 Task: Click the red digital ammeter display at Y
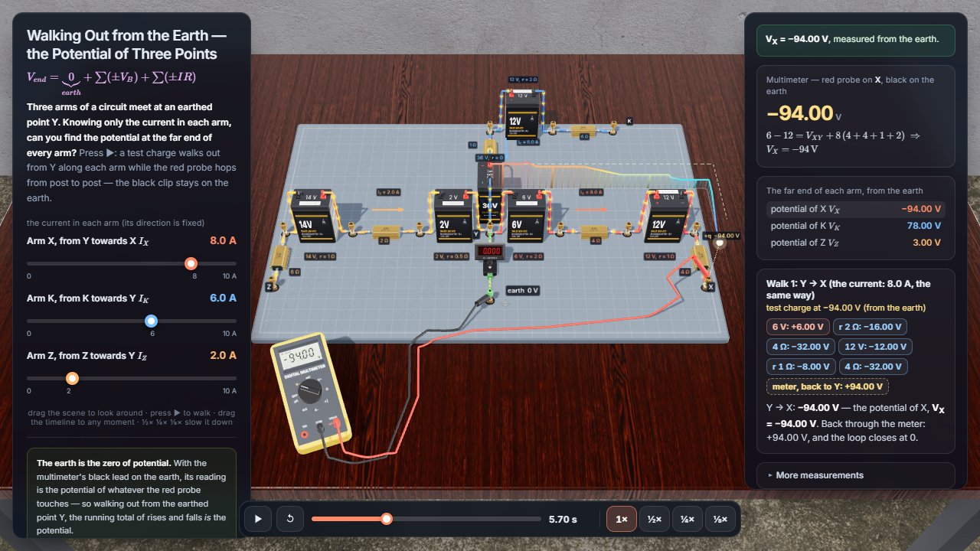[488, 251]
